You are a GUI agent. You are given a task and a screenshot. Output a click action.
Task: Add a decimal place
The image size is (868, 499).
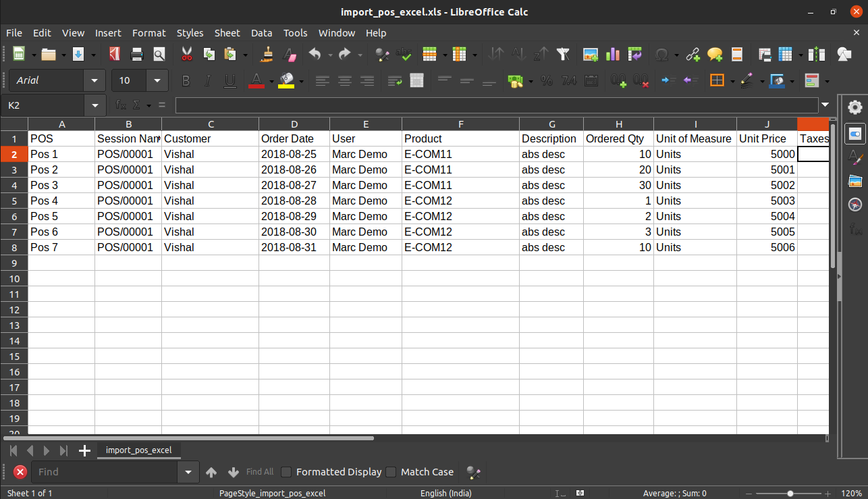[619, 81]
